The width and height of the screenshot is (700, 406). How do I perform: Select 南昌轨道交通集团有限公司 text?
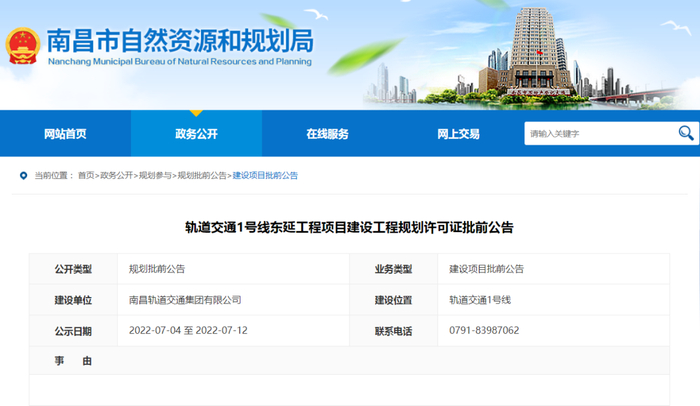[x=185, y=300]
